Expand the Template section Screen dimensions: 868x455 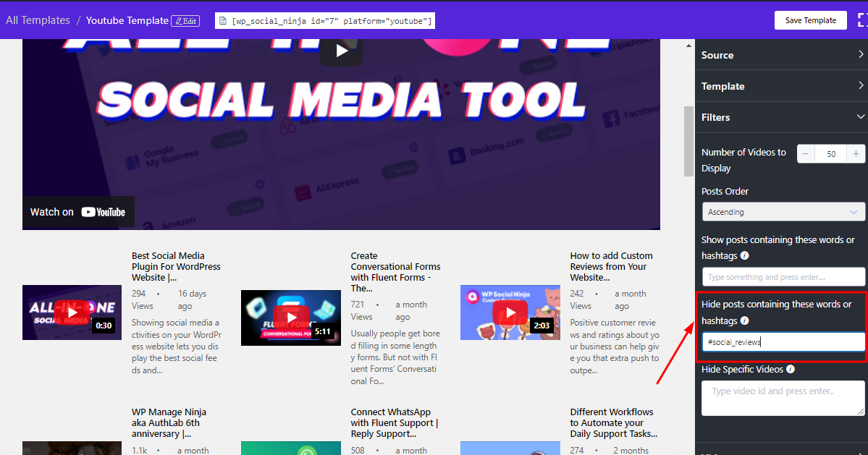[x=782, y=85]
